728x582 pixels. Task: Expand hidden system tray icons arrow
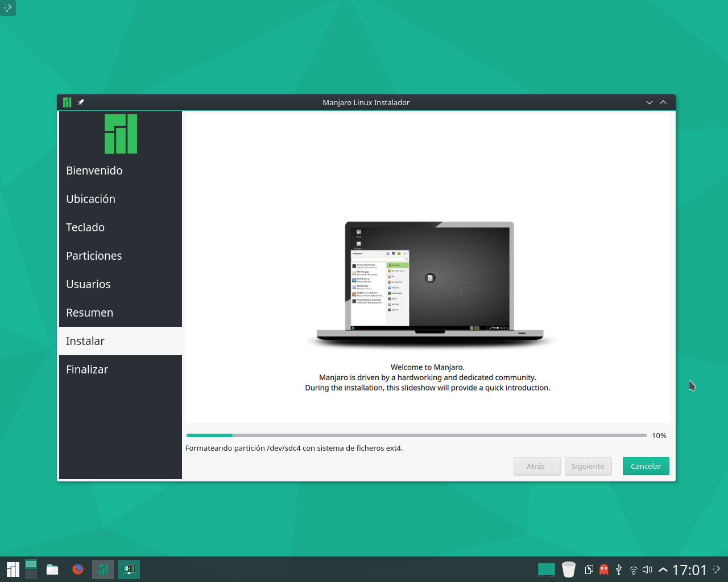click(663, 570)
